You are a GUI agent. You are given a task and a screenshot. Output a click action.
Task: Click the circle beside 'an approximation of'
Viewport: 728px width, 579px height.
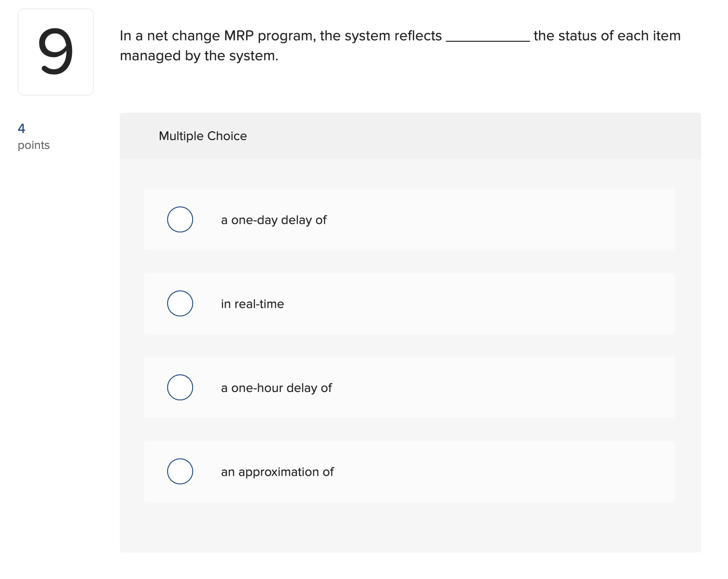tap(180, 471)
